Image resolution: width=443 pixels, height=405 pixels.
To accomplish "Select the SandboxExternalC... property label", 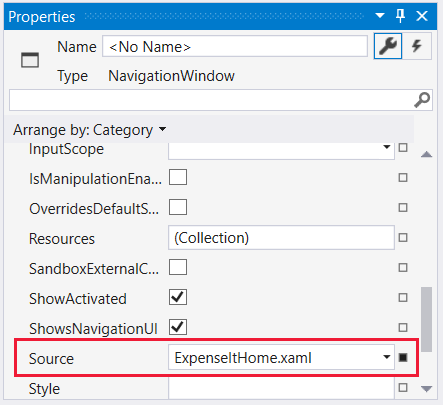I will tap(94, 269).
